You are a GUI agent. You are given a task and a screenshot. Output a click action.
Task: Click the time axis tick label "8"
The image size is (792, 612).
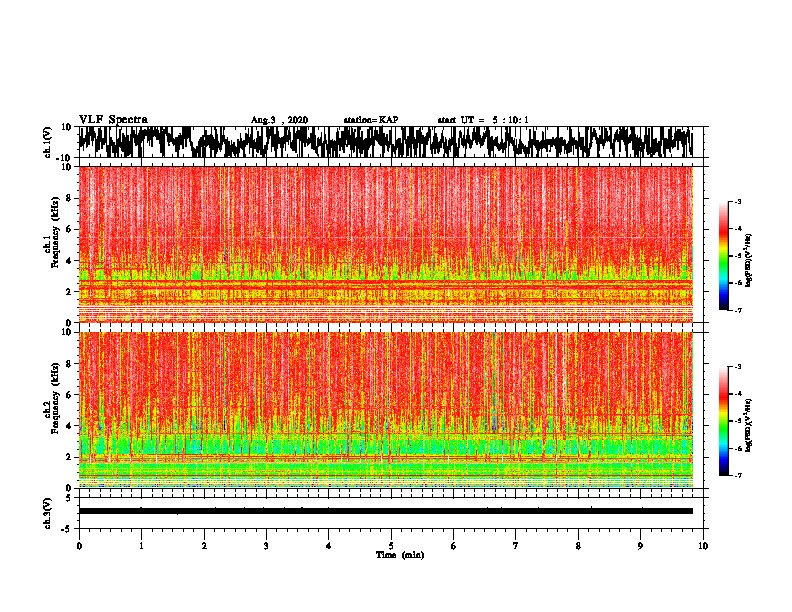[578, 546]
